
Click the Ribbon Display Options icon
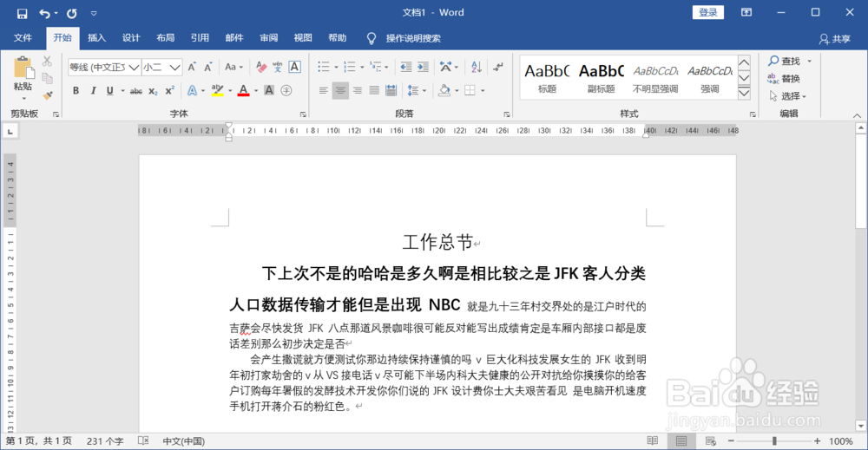[746, 13]
